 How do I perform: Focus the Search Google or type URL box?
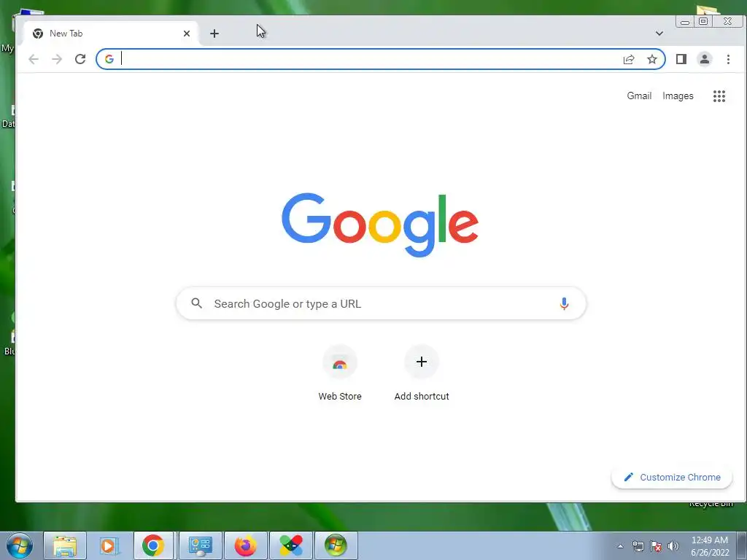pyautogui.click(x=381, y=303)
